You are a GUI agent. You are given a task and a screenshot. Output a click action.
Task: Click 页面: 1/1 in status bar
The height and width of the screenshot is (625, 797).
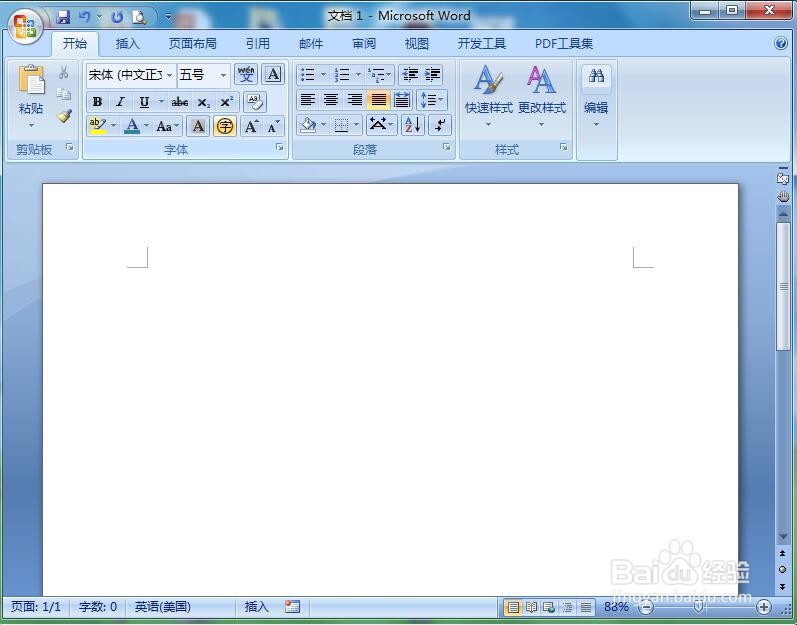[36, 607]
